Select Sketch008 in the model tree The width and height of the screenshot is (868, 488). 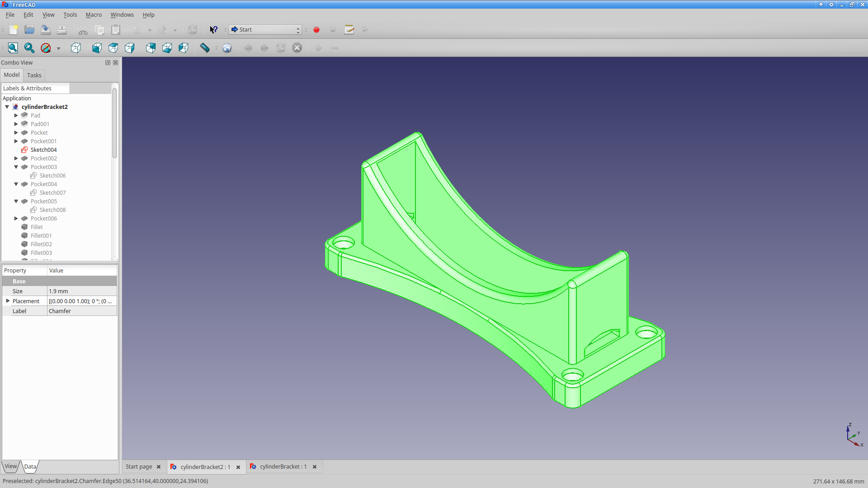click(x=52, y=210)
